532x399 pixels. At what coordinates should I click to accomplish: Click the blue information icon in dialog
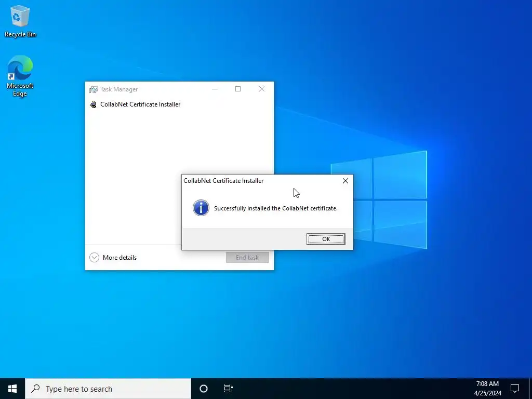(201, 208)
